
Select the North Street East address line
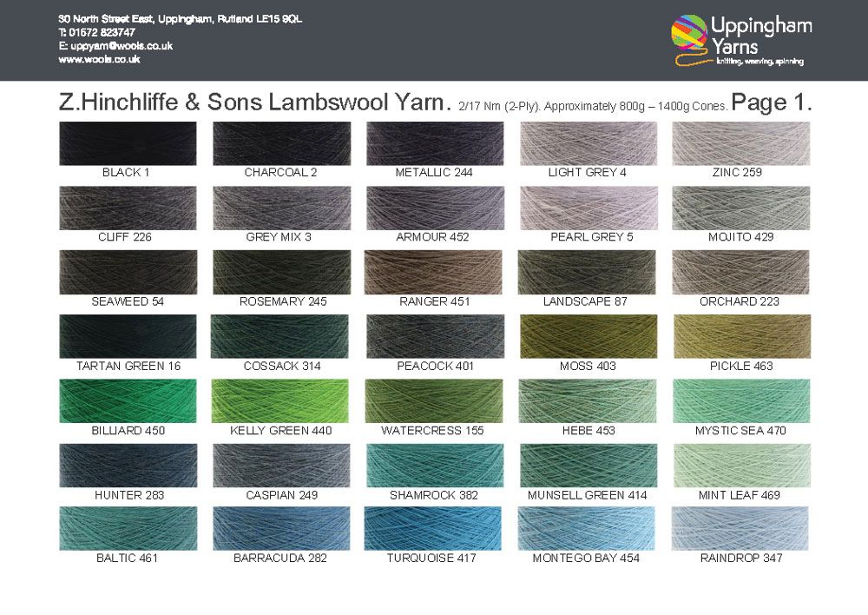pyautogui.click(x=180, y=19)
